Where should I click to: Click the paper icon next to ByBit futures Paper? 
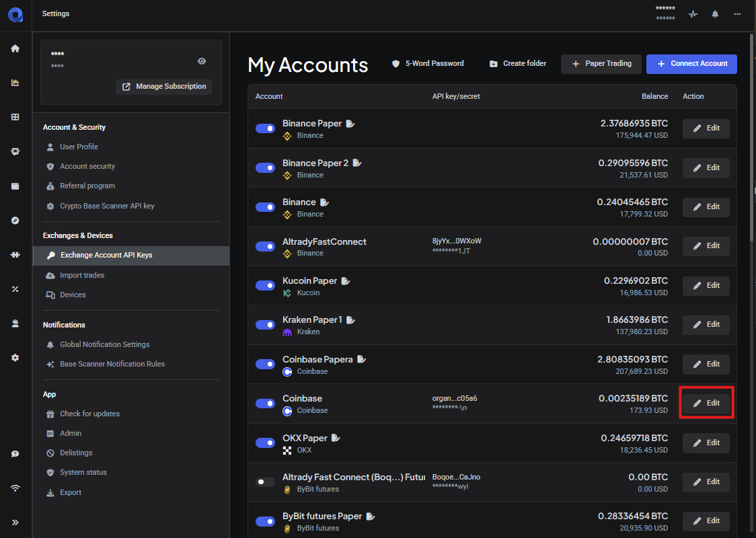tap(371, 516)
